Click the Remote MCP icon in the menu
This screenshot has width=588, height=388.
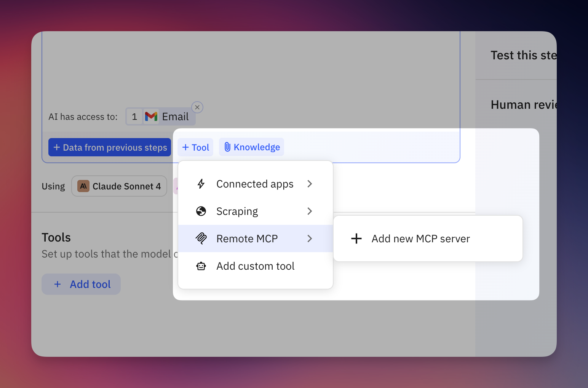coord(201,239)
